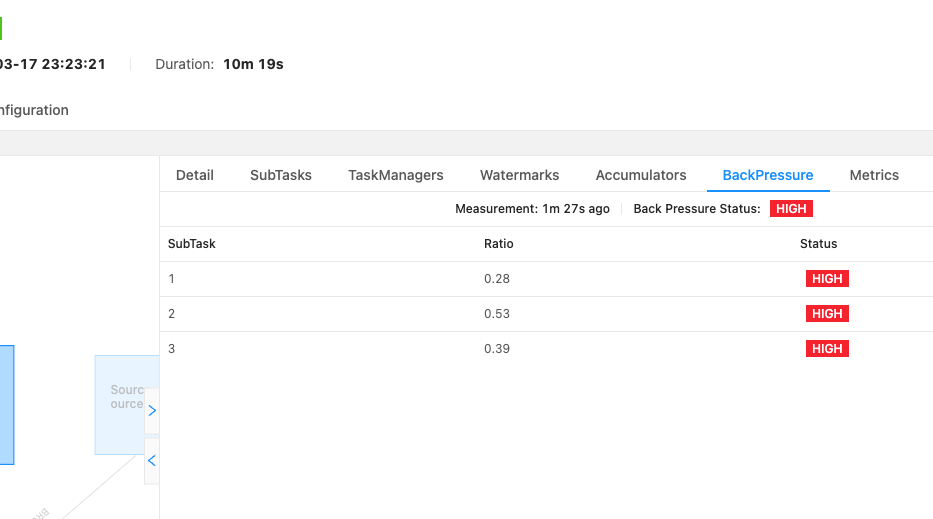933x519 pixels.
Task: Open the TaskManagers tab
Action: 396,175
